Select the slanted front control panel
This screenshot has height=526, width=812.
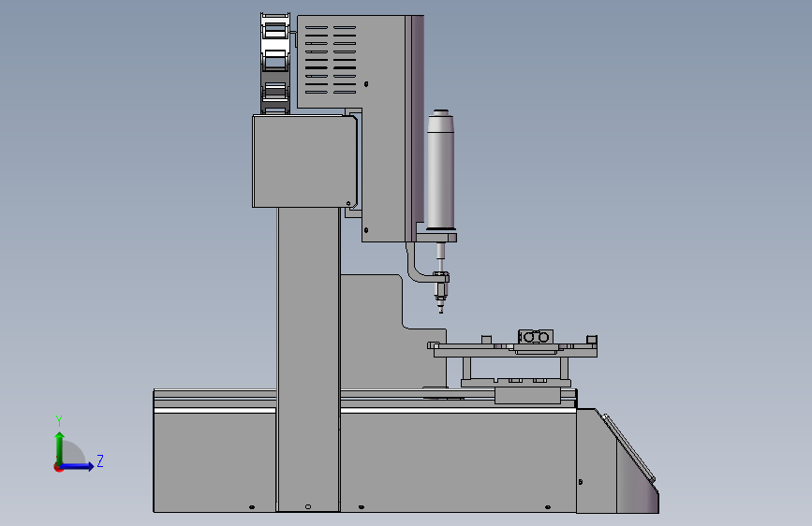coord(629,448)
